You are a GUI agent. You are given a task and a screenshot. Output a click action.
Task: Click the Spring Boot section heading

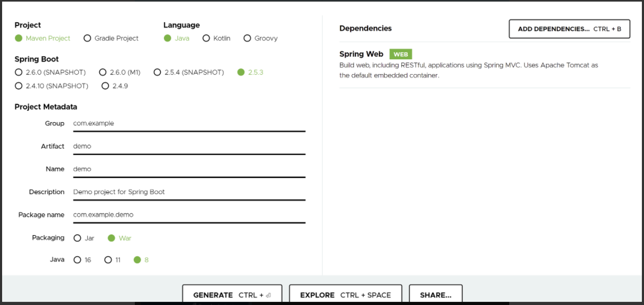tap(36, 59)
